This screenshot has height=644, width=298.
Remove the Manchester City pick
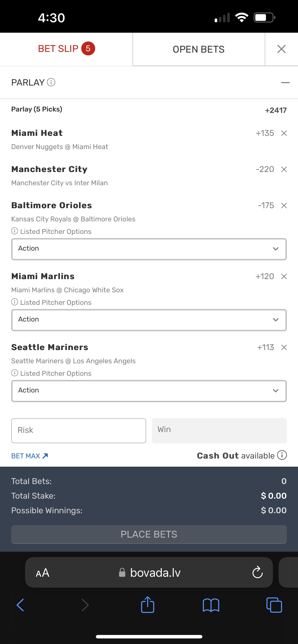pos(284,169)
